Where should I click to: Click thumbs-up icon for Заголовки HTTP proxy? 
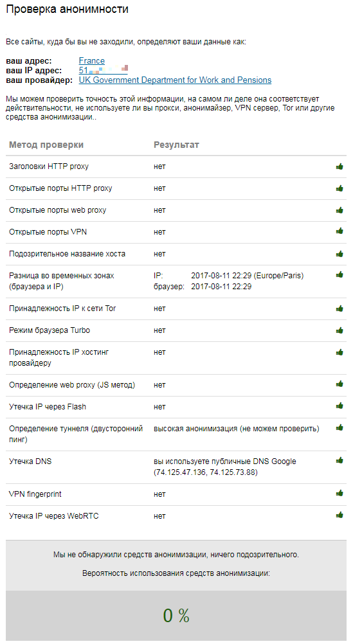[x=339, y=166]
